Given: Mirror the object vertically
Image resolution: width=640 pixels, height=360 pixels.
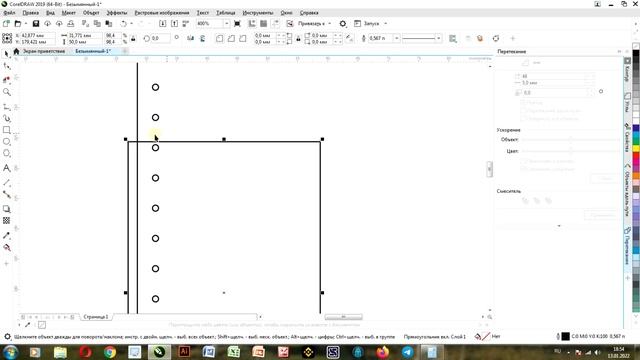Looking at the screenshot, I should click(x=202, y=38).
